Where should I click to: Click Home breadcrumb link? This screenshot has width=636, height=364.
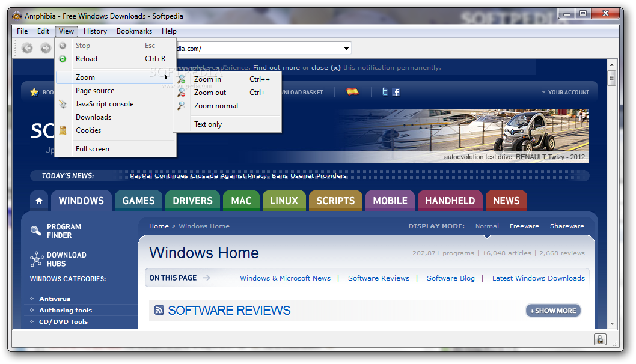pos(159,226)
